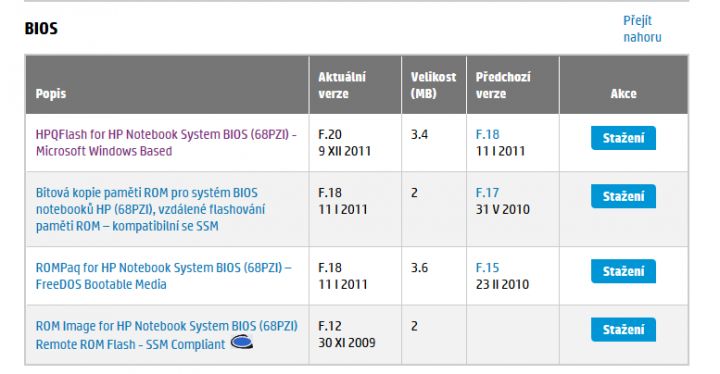The width and height of the screenshot is (720, 374).
Task: Open previous version F.15 link
Action: click(487, 267)
